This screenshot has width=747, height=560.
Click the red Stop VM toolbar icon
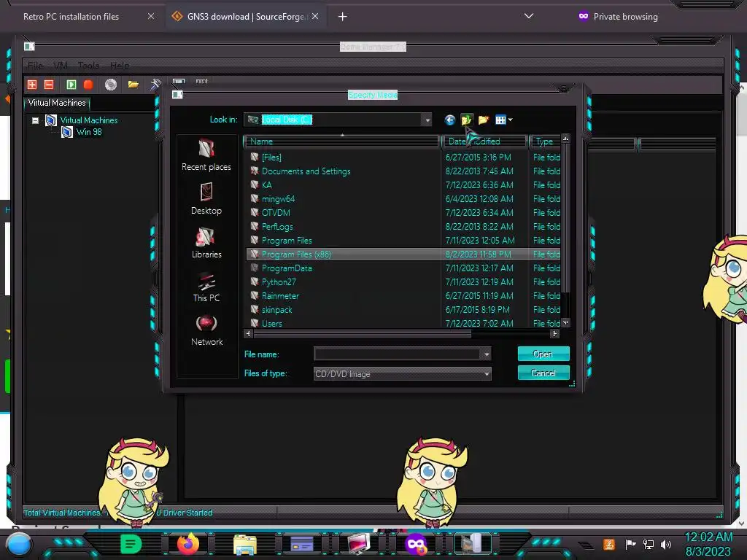pyautogui.click(x=88, y=85)
